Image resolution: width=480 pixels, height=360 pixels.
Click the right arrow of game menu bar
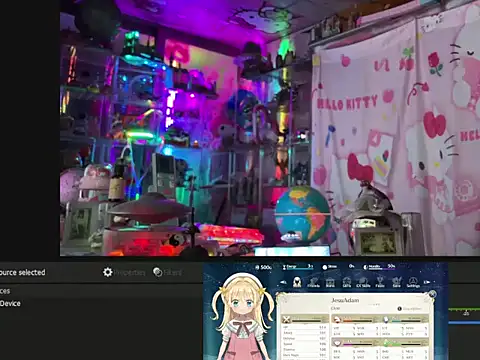(x=427, y=282)
